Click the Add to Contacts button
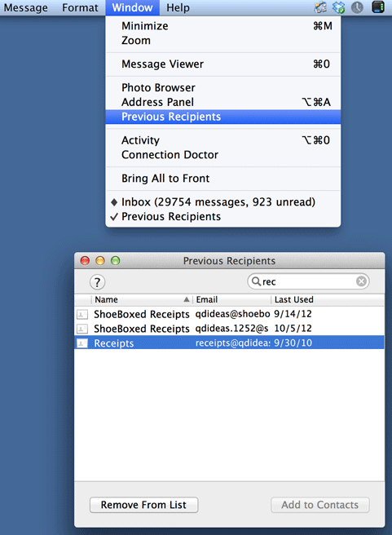This screenshot has width=392, height=535. tap(320, 505)
